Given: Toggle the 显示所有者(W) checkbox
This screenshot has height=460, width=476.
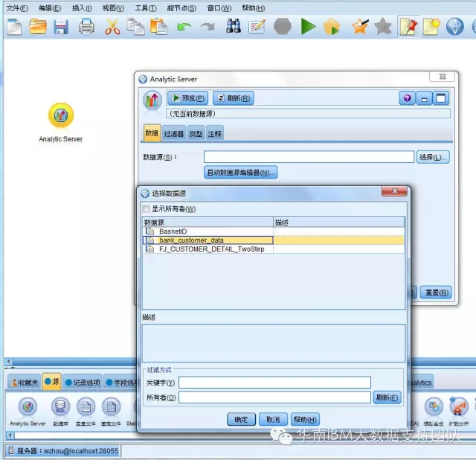Looking at the screenshot, I should click(146, 208).
